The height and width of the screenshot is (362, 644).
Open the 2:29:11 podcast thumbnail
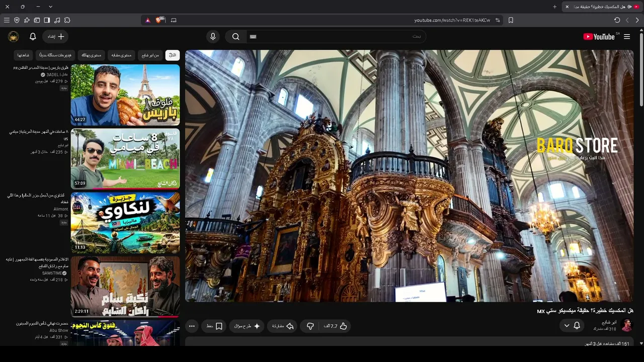click(x=125, y=286)
